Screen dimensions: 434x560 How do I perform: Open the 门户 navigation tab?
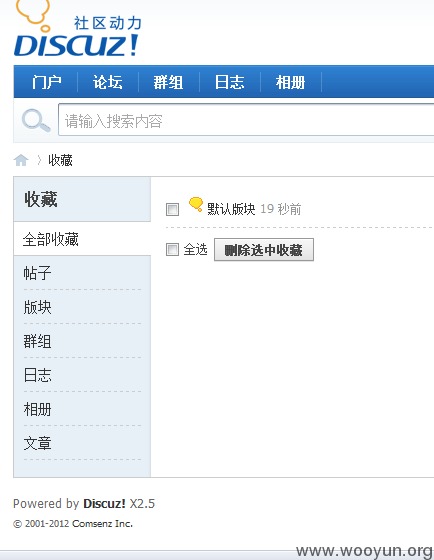coord(46,82)
